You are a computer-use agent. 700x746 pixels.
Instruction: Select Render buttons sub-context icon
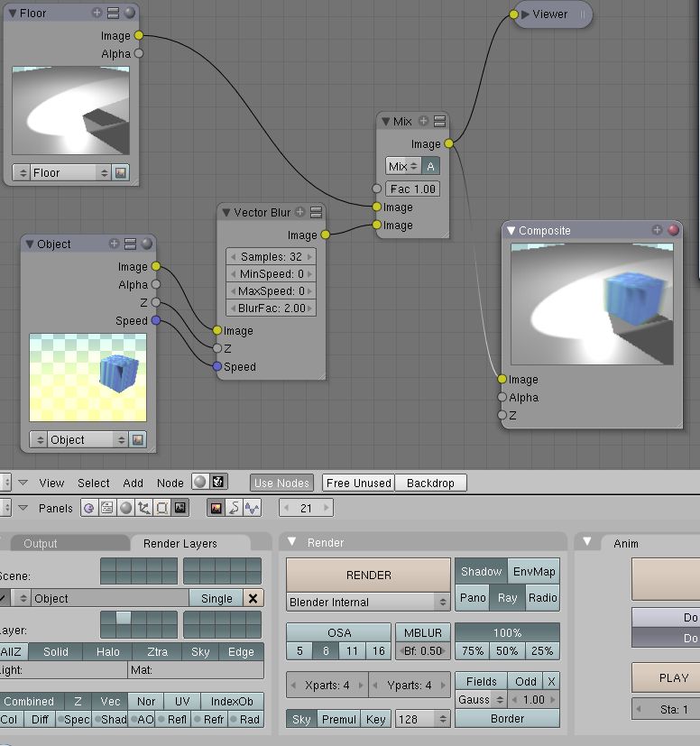point(216,508)
